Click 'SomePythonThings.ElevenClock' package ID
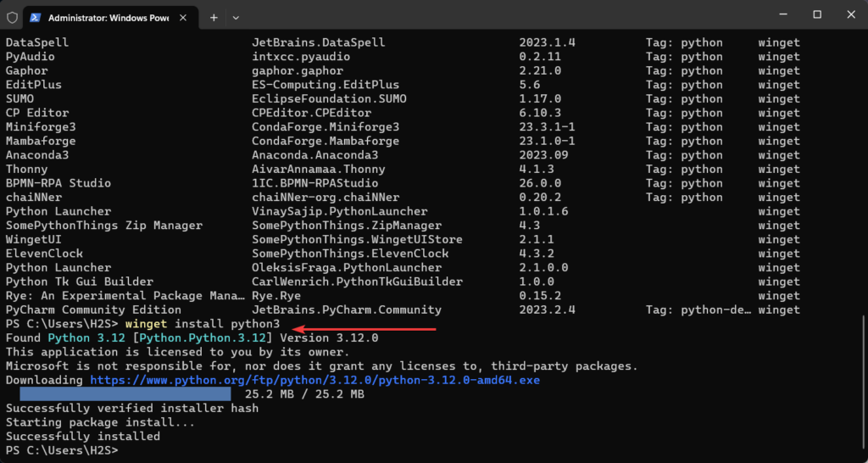The width and height of the screenshot is (868, 463). (350, 254)
